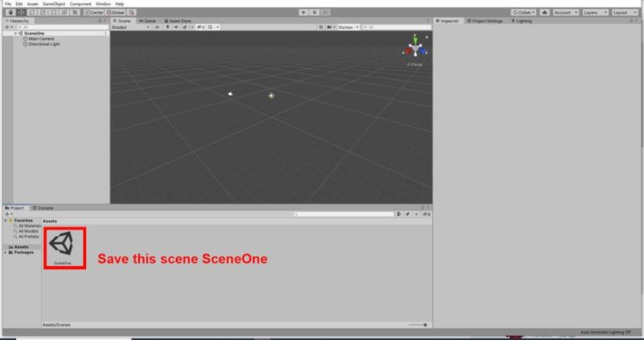Select the Inspector tab

tap(448, 21)
